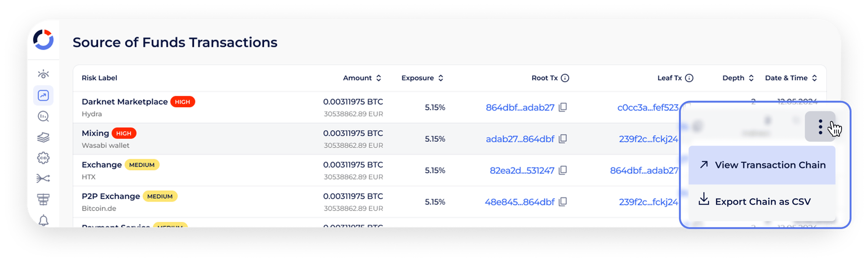Select View Transaction Chain menu option

[x=762, y=165]
